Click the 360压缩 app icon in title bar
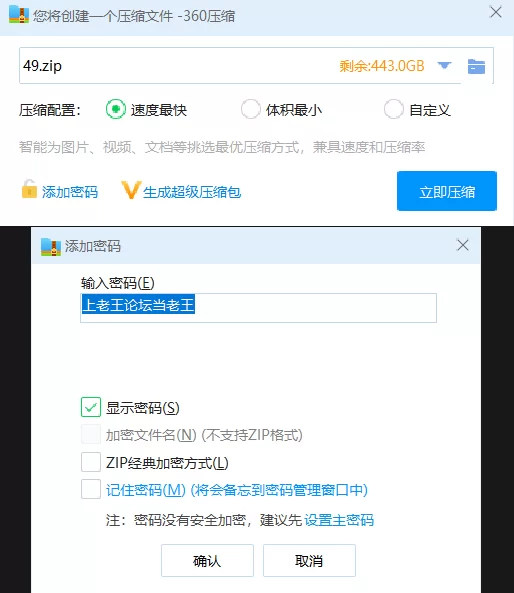The width and height of the screenshot is (514, 593). tap(19, 14)
